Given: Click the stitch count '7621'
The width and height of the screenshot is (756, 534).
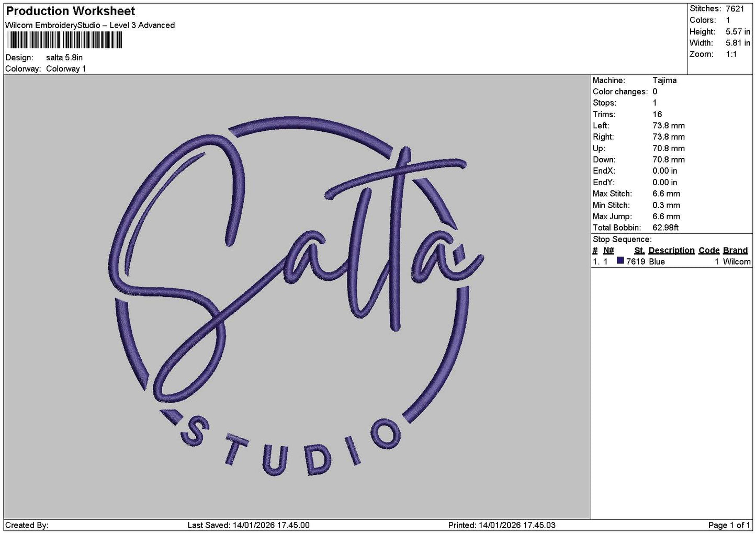Looking at the screenshot, I should [735, 9].
